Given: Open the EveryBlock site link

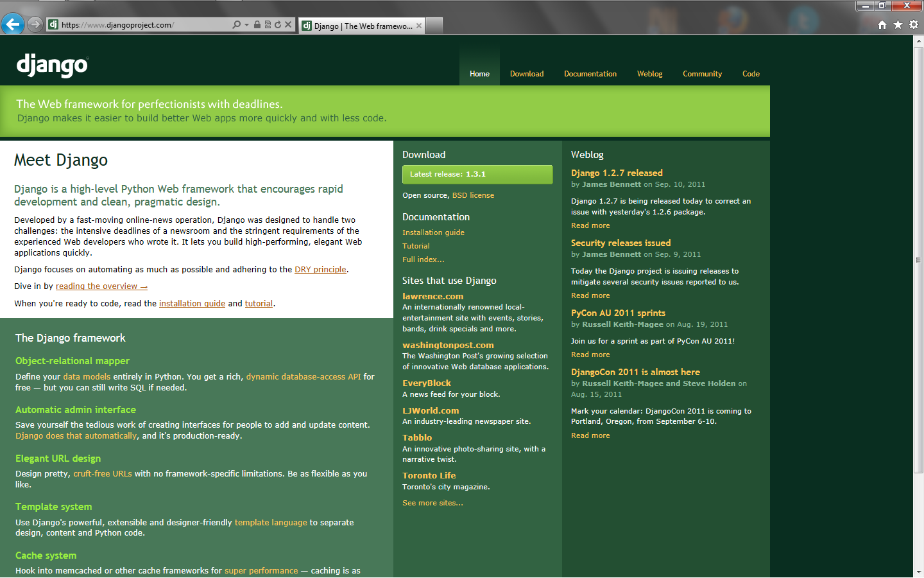Looking at the screenshot, I should pyautogui.click(x=427, y=383).
